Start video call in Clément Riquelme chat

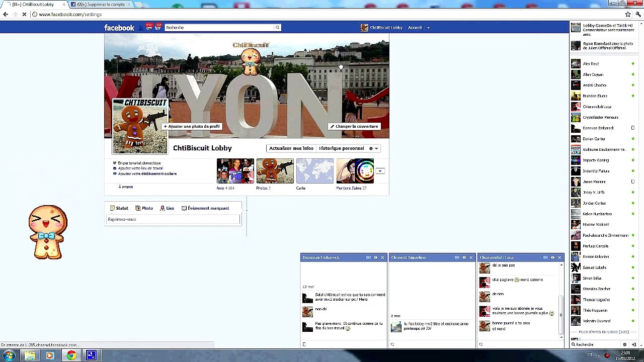point(457,257)
